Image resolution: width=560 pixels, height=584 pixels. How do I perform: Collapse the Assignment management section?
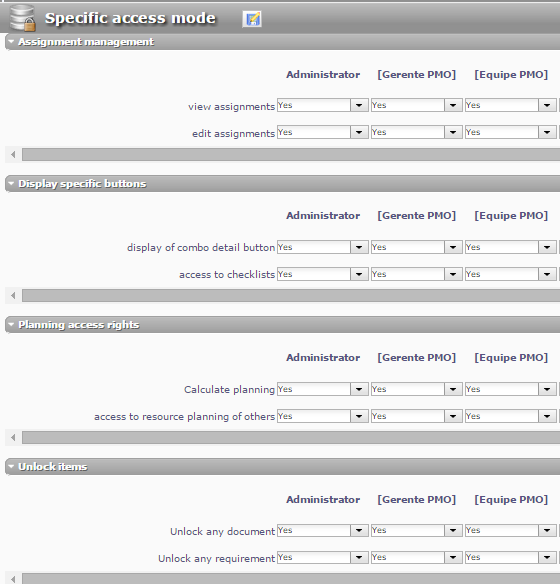(11, 41)
